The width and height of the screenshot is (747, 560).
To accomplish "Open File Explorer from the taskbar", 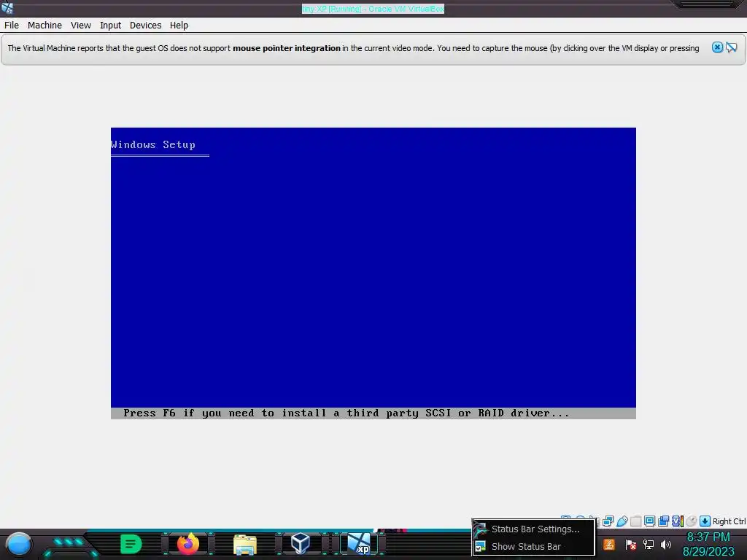I will tap(245, 544).
